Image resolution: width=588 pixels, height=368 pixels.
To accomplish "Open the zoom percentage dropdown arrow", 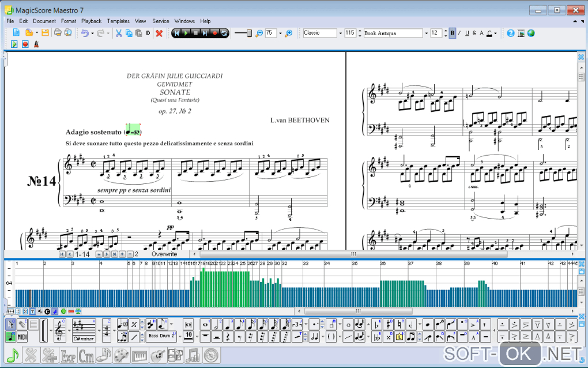I will 280,33.
